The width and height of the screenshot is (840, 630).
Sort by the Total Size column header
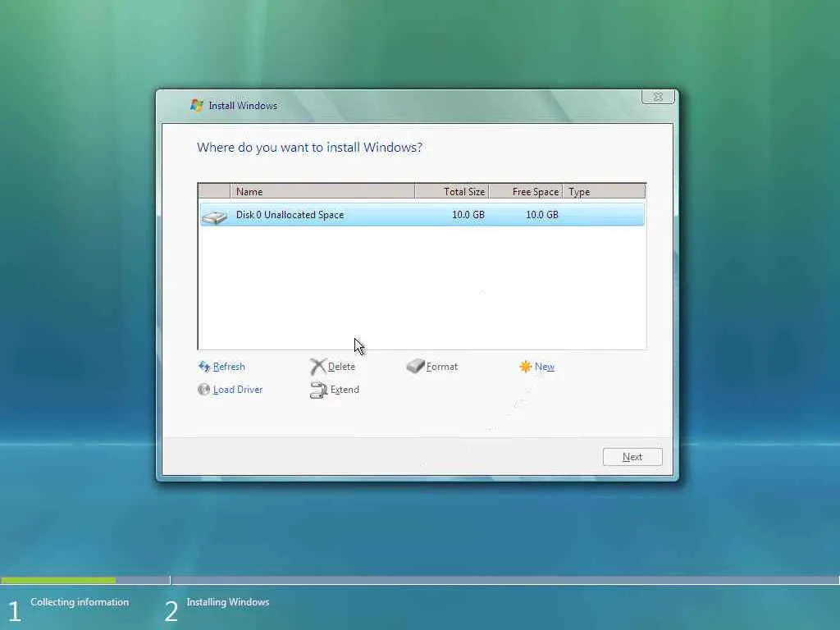click(452, 191)
